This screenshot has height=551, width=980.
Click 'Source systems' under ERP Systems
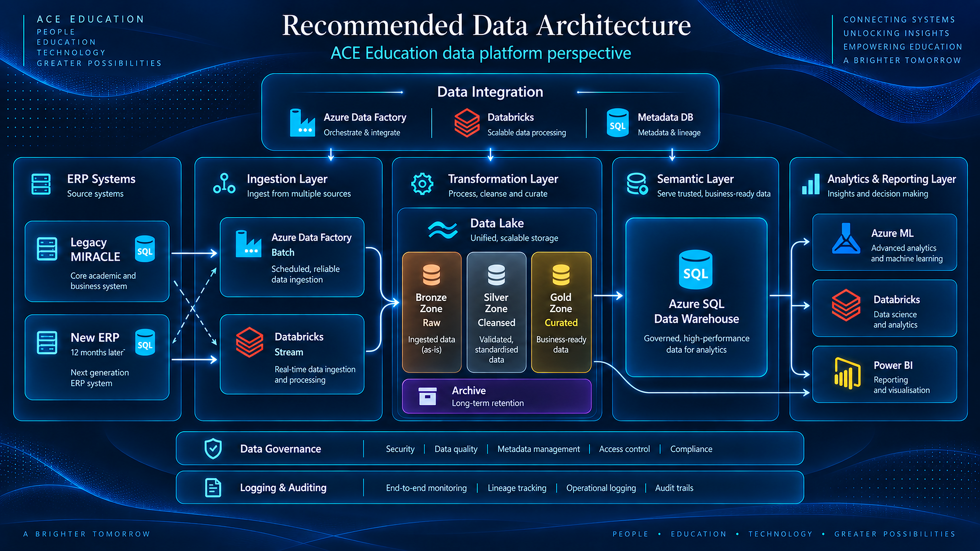click(95, 194)
